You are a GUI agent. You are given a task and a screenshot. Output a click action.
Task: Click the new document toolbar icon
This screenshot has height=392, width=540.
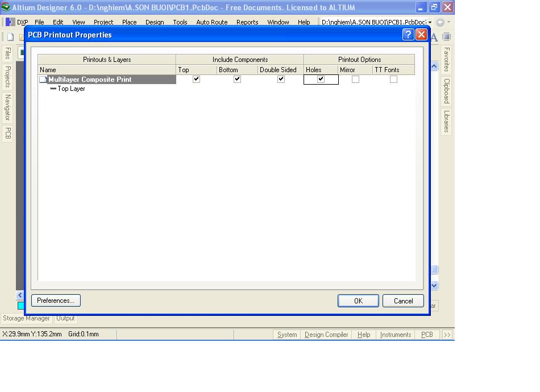11,36
